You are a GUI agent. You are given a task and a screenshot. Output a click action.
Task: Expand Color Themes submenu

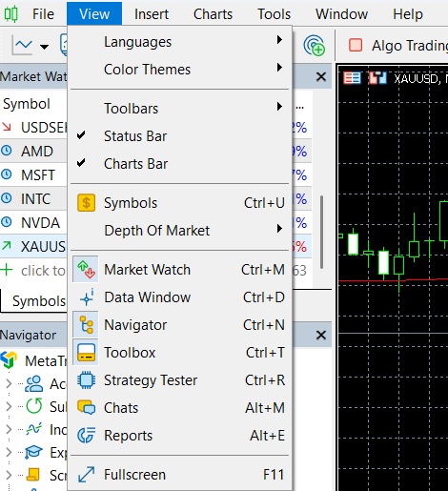click(179, 70)
